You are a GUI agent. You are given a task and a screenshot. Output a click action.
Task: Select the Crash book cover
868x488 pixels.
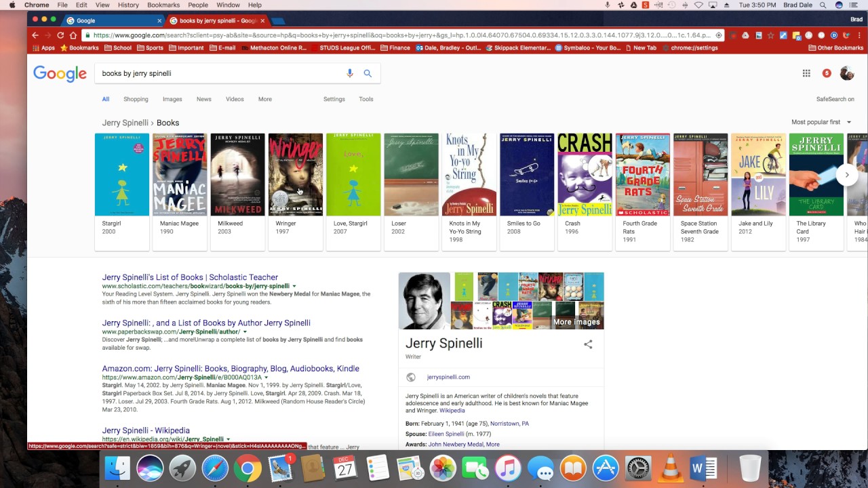585,174
